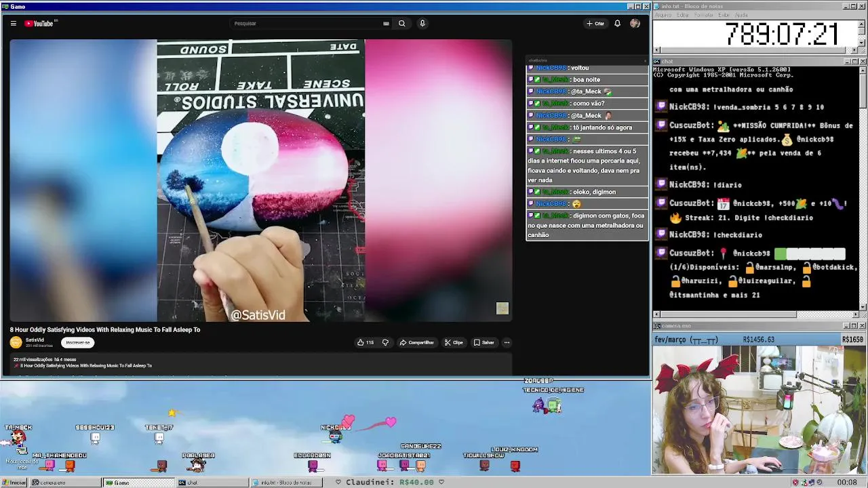Expand the video description box
The width and height of the screenshot is (868, 488).
[x=260, y=365]
